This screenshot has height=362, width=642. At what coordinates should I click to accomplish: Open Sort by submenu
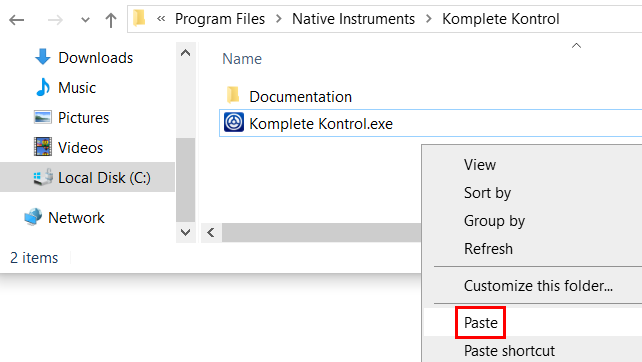(x=487, y=193)
